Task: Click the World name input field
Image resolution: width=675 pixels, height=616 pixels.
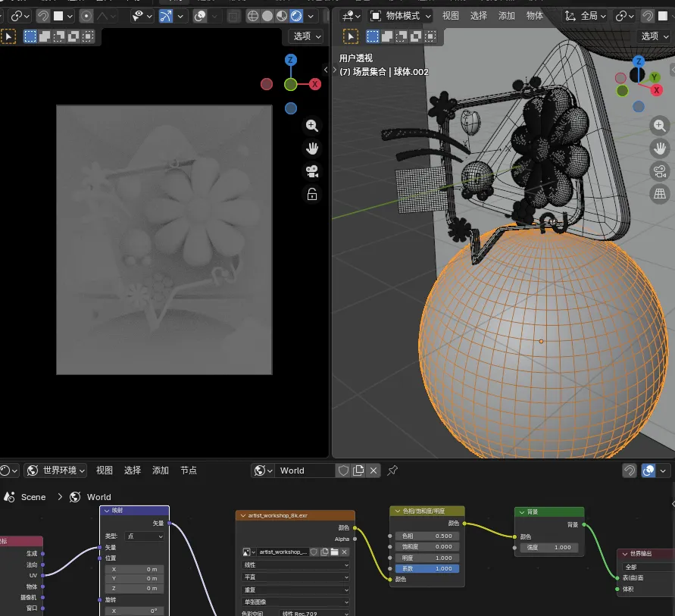Action: pyautogui.click(x=305, y=471)
